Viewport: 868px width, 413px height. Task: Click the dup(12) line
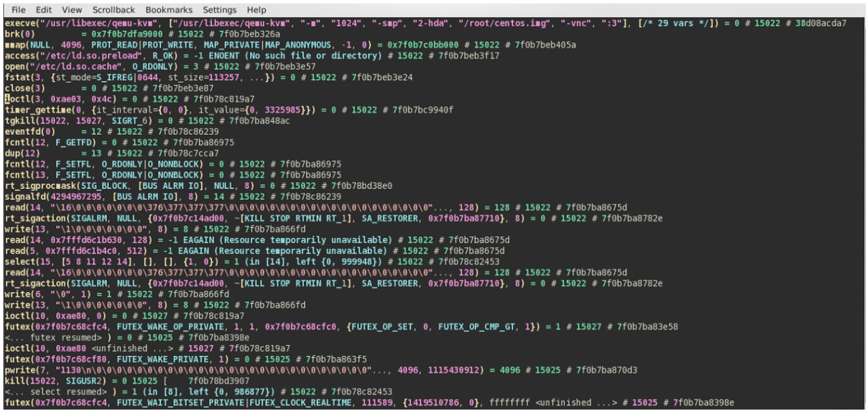click(111, 153)
